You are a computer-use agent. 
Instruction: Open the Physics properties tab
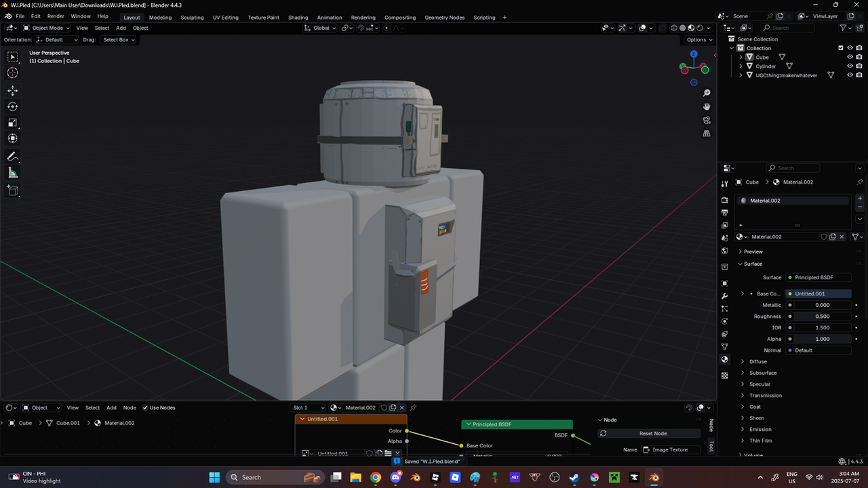(x=725, y=321)
